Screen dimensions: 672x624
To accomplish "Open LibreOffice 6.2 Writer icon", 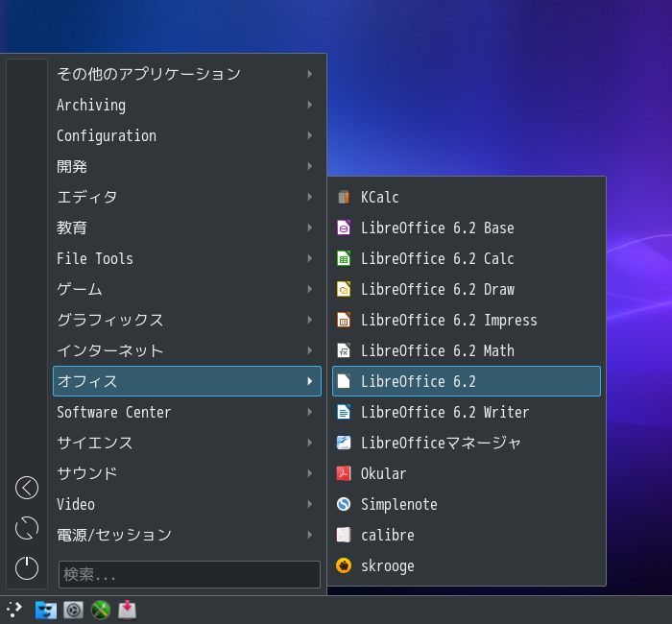I will (x=344, y=412).
